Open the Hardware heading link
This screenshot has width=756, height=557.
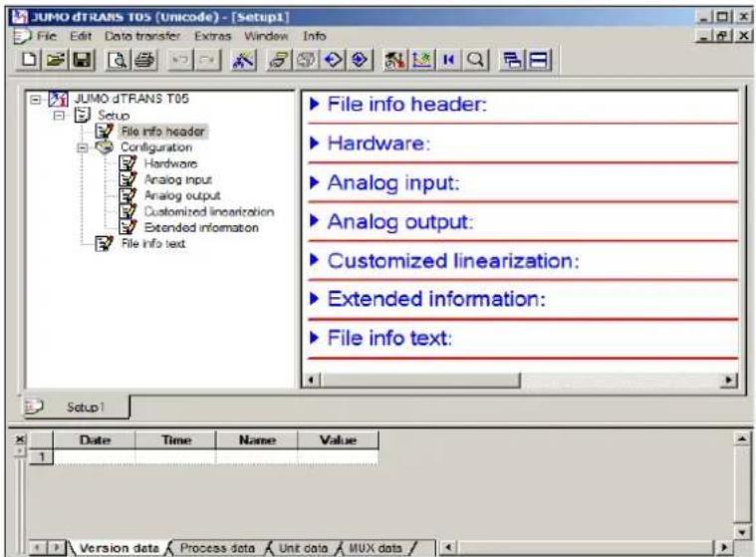pyautogui.click(x=378, y=143)
